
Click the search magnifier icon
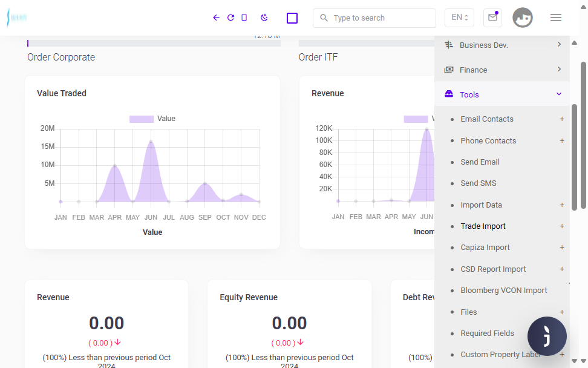pos(324,18)
